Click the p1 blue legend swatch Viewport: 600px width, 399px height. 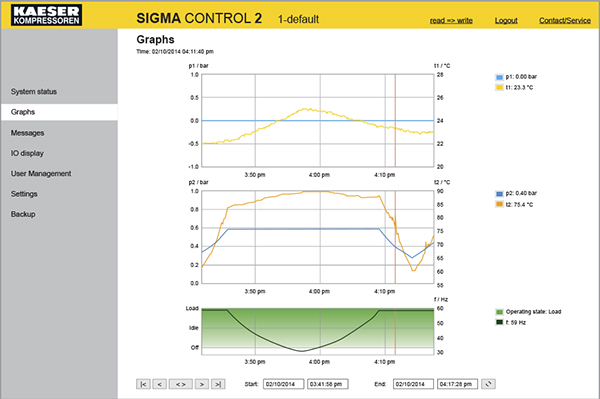click(x=499, y=77)
